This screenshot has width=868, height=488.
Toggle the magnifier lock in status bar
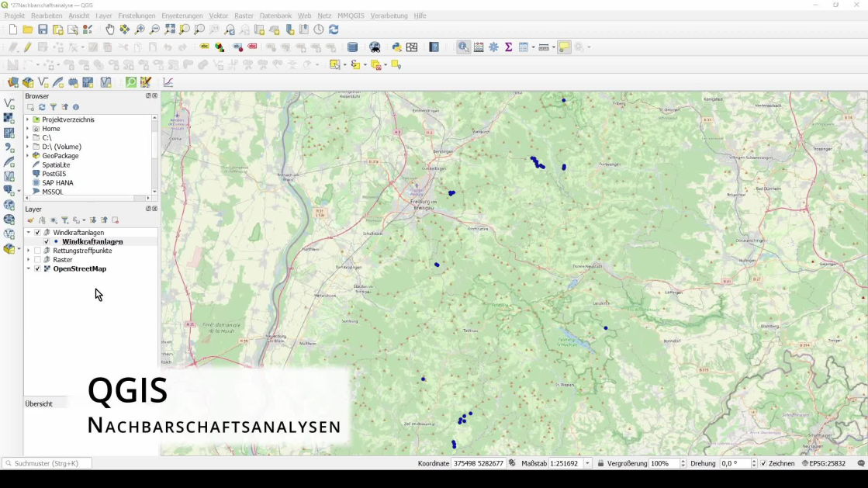(x=600, y=463)
